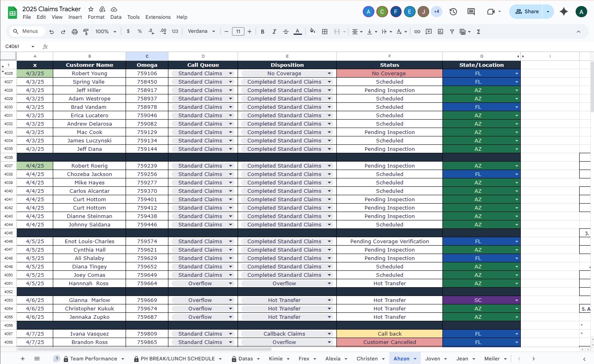Open the File menu

pyautogui.click(x=27, y=17)
